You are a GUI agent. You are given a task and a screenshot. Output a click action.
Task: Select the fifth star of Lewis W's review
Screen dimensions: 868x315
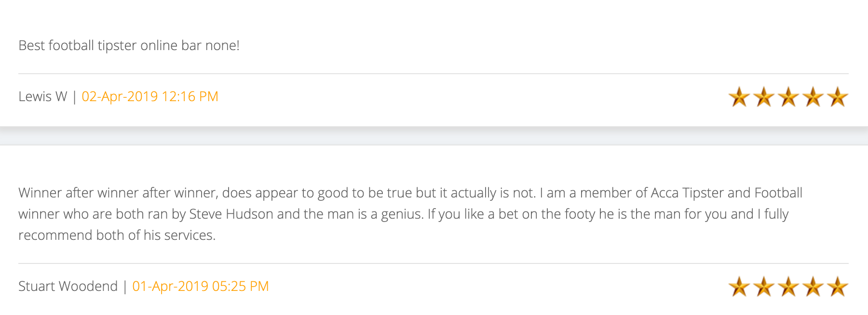(838, 97)
